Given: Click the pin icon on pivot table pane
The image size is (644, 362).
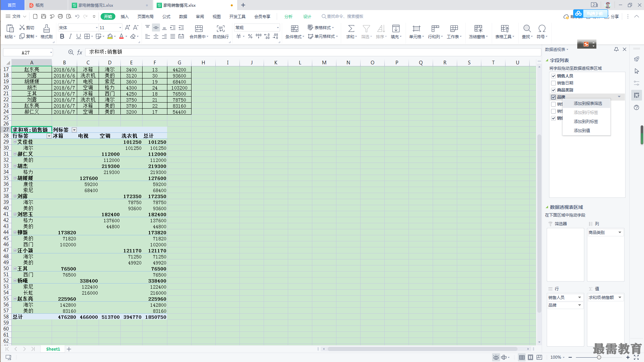Looking at the screenshot, I should [x=616, y=49].
